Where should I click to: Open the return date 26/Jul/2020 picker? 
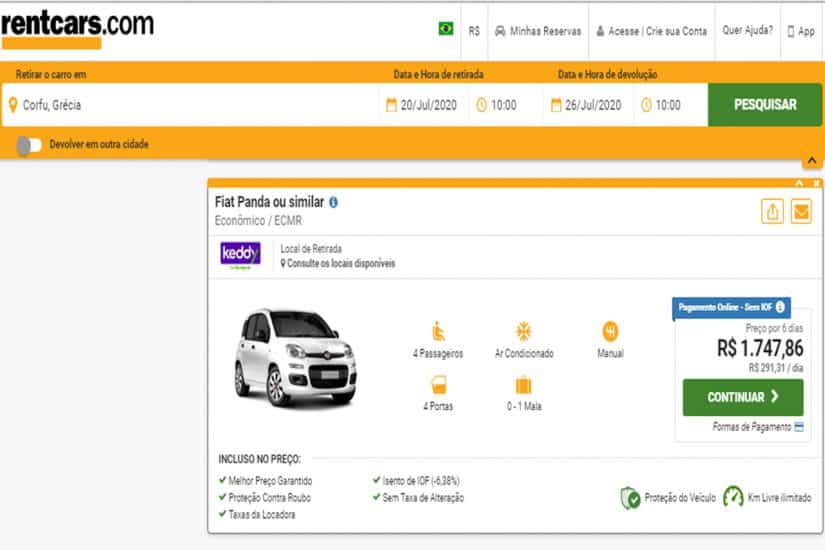[x=586, y=105]
